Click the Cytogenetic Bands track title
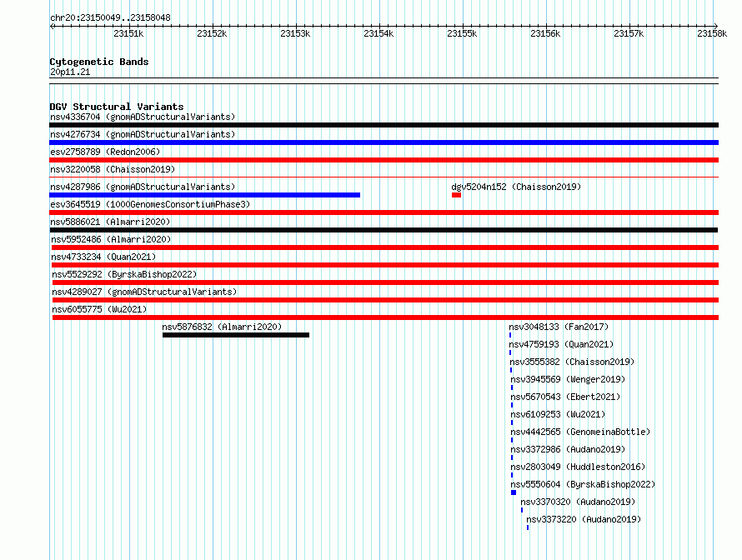The height and width of the screenshot is (560, 742). [x=99, y=62]
